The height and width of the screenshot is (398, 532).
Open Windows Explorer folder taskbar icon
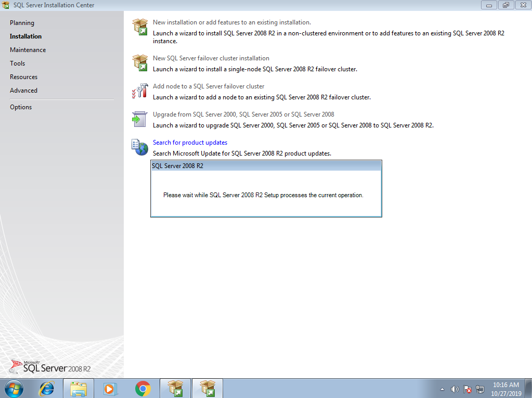click(79, 389)
